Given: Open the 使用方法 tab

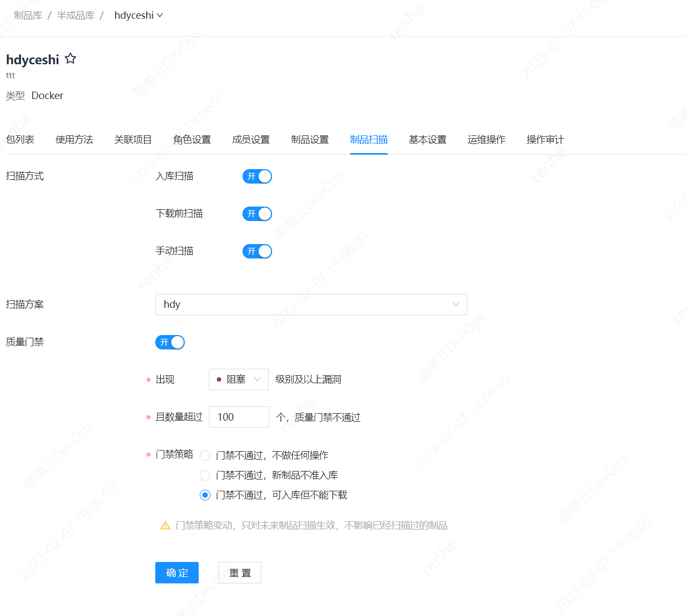Looking at the screenshot, I should coord(74,140).
